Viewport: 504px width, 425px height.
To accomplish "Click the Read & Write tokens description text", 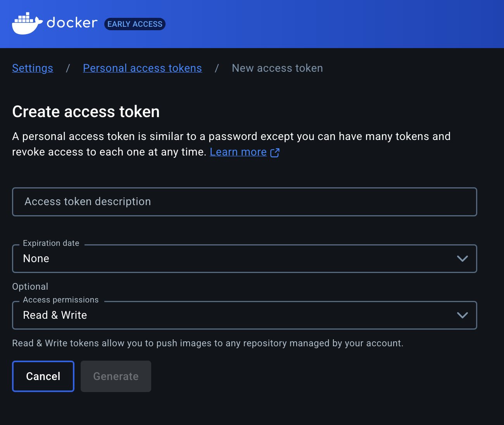I will [x=208, y=343].
